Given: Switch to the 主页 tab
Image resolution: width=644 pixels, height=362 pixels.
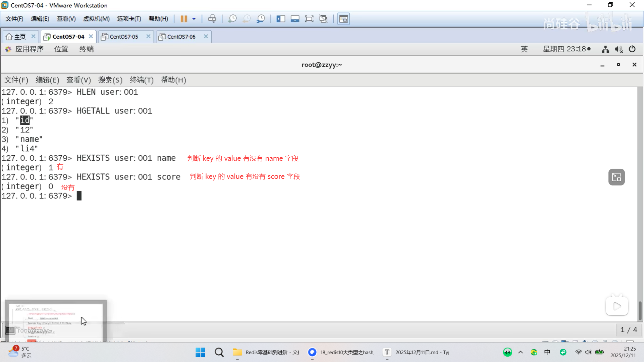Looking at the screenshot, I should [x=17, y=37].
